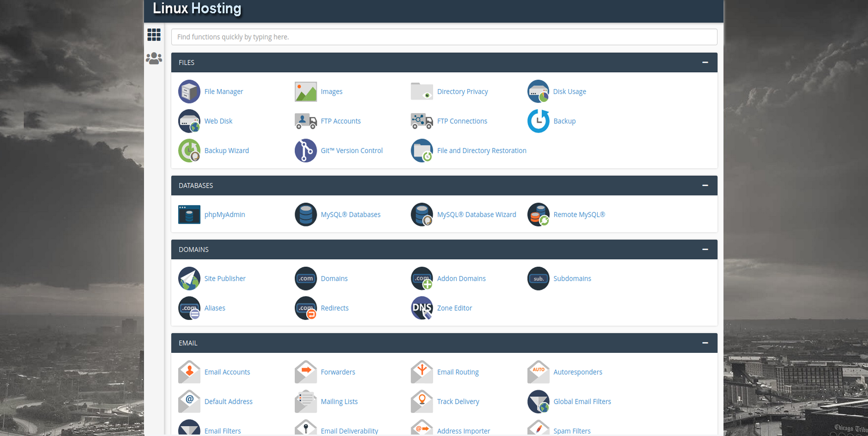
Task: Open MySQL Database Wizard icon
Action: point(422,214)
